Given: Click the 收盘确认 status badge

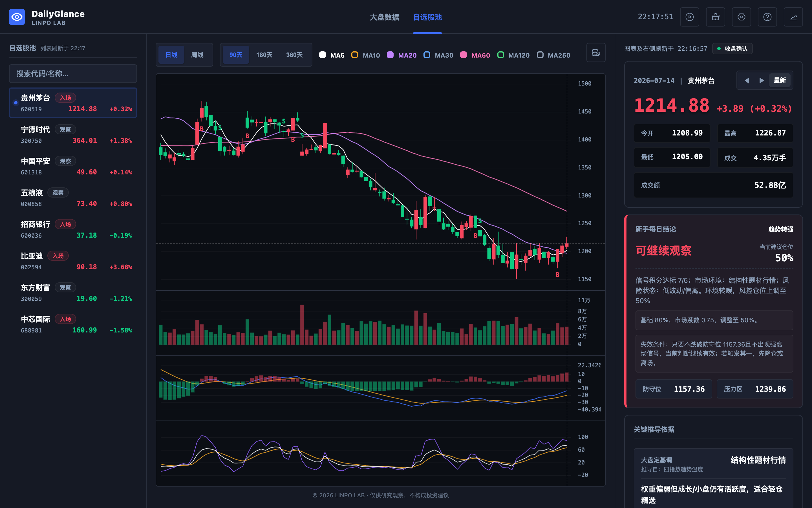Looking at the screenshot, I should (732, 49).
